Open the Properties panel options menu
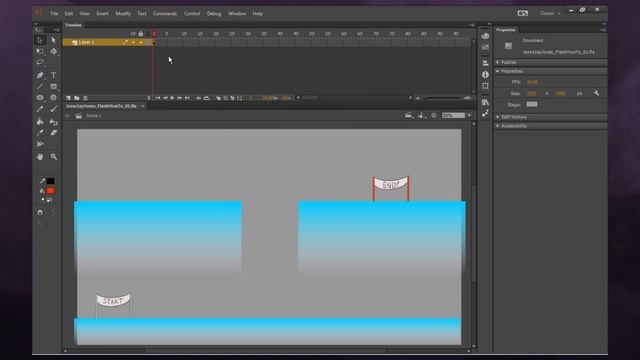Viewport: 640px width, 360px height. (604, 30)
